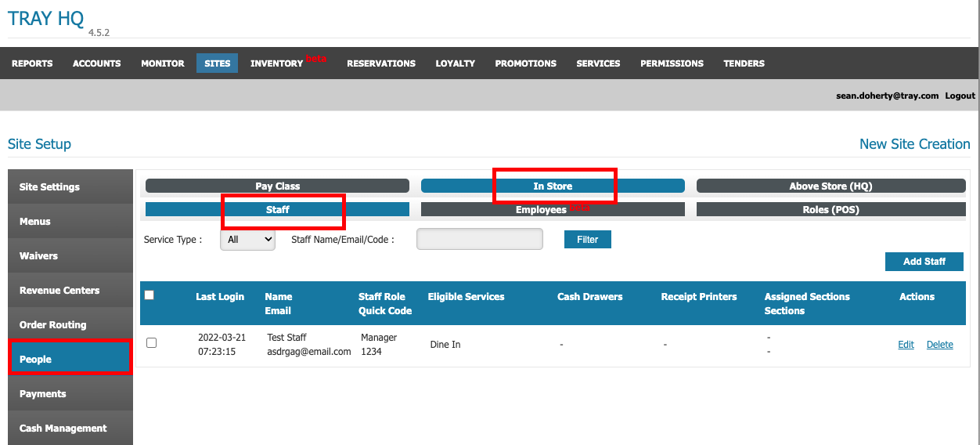
Task: Edit the Test Staff entry
Action: click(x=906, y=345)
